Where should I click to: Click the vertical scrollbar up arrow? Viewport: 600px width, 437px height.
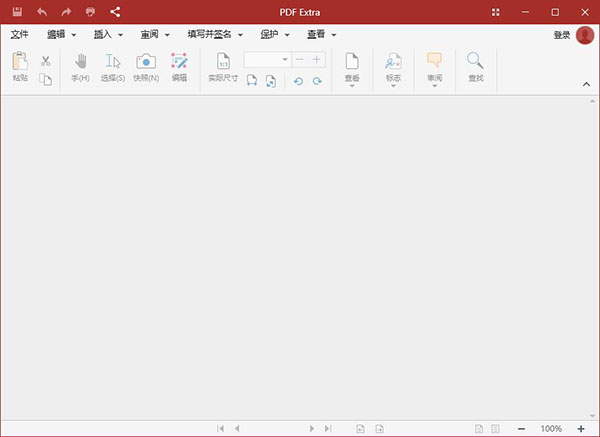(592, 101)
